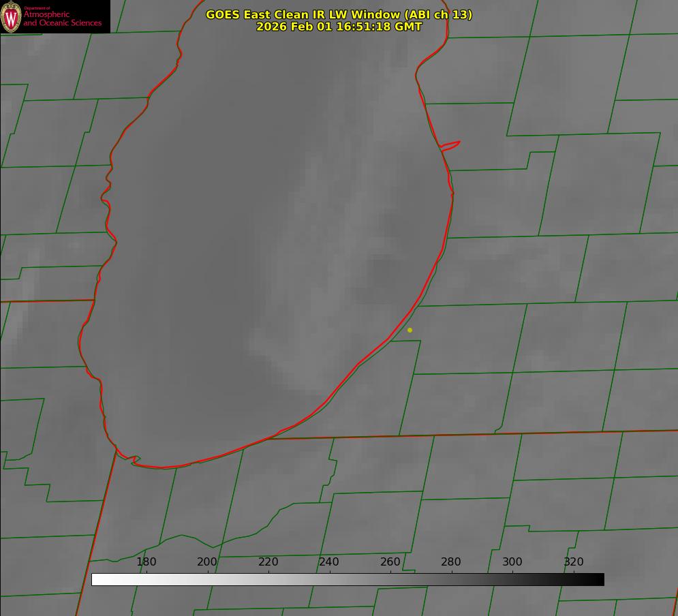The image size is (678, 616).
Task: Click the colorbar label '220'
Action: (268, 561)
